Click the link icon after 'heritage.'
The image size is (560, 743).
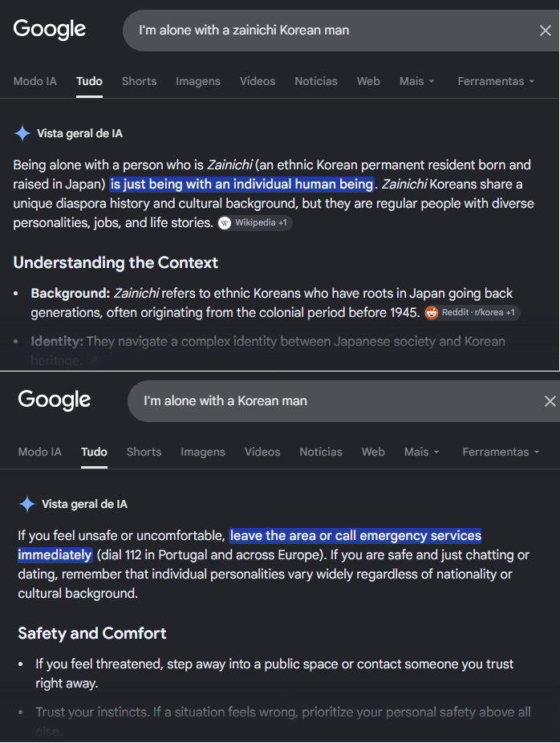coord(94,360)
